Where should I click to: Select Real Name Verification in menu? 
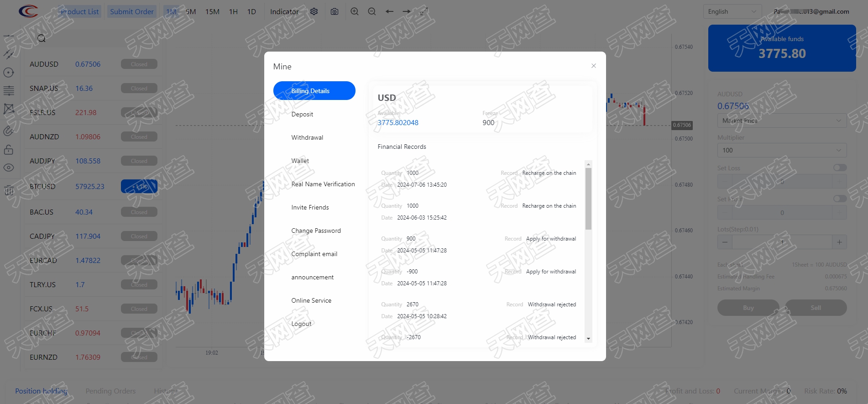[x=323, y=184]
